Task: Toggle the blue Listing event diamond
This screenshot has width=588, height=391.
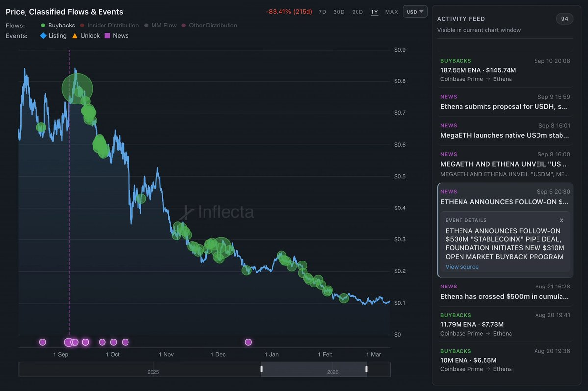Action: tap(43, 36)
